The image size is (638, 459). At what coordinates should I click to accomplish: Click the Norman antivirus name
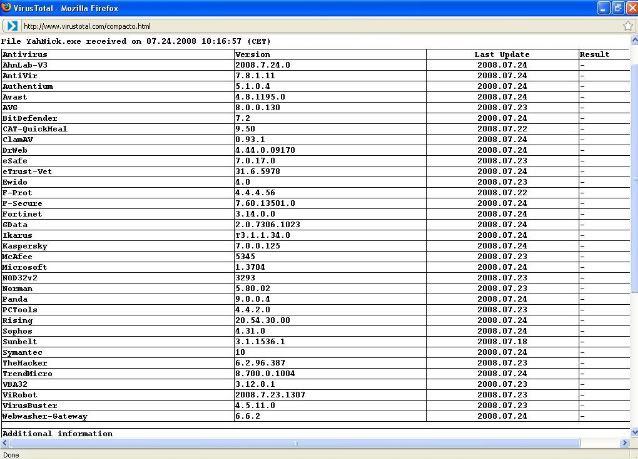(x=17, y=289)
